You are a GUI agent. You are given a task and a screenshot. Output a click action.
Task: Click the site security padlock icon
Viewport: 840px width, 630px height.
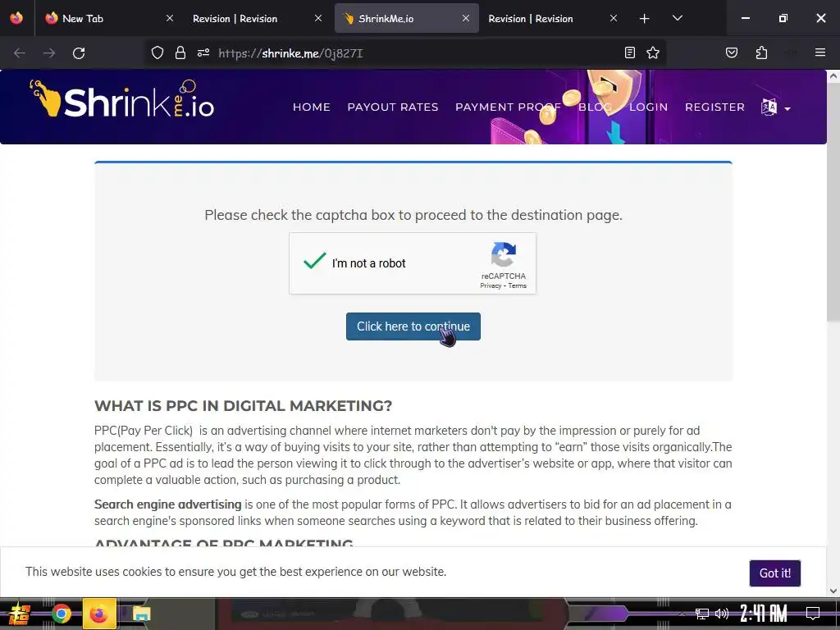pyautogui.click(x=180, y=52)
